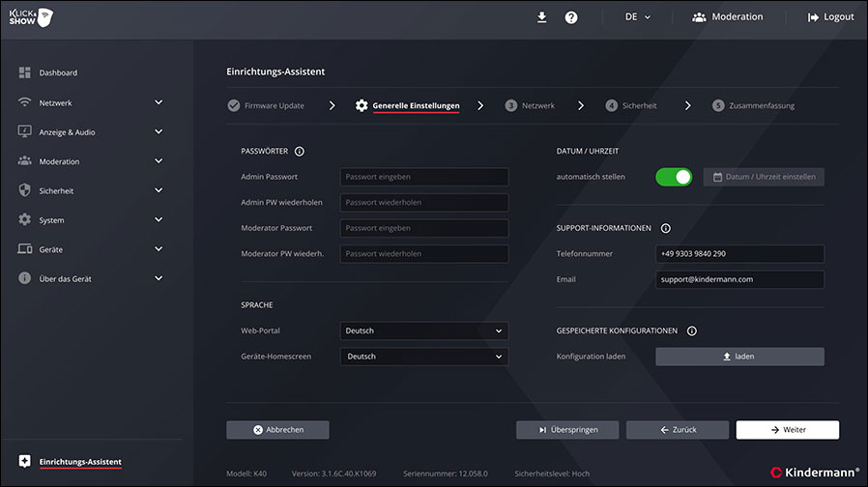The image size is (868, 487).
Task: Open the DE language selector
Action: pyautogui.click(x=638, y=17)
